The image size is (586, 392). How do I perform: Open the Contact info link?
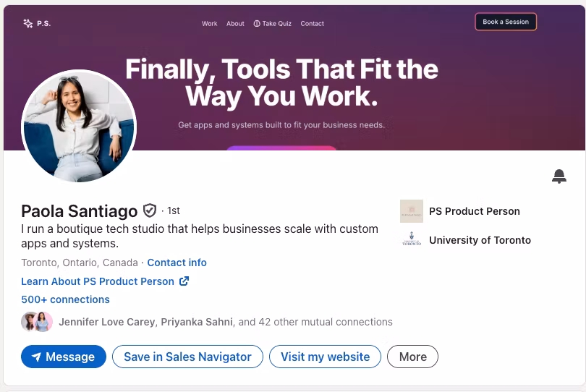177,263
